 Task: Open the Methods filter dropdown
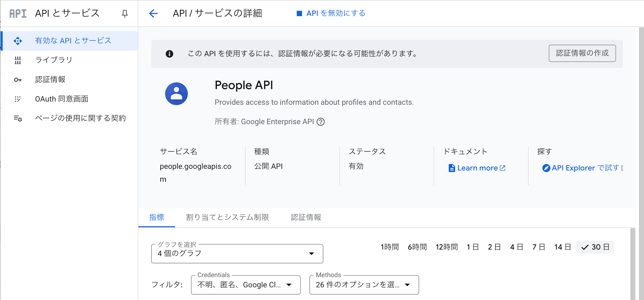pos(364,285)
